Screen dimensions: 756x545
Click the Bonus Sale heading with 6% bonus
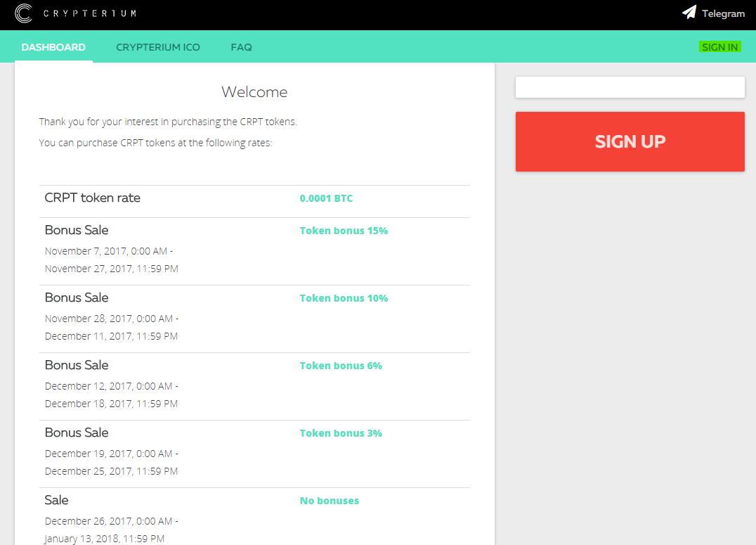tap(77, 366)
